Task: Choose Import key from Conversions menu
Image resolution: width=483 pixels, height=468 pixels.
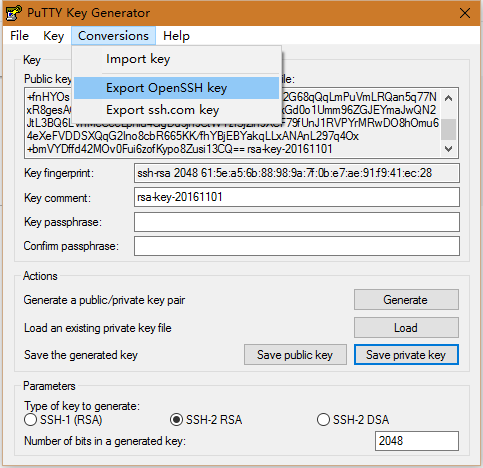Action: pyautogui.click(x=176, y=59)
